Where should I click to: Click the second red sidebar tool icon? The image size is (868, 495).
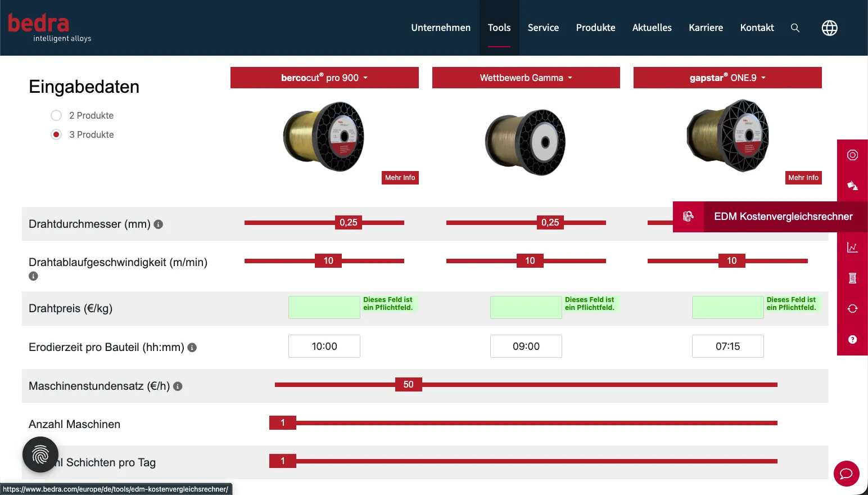[x=852, y=186]
